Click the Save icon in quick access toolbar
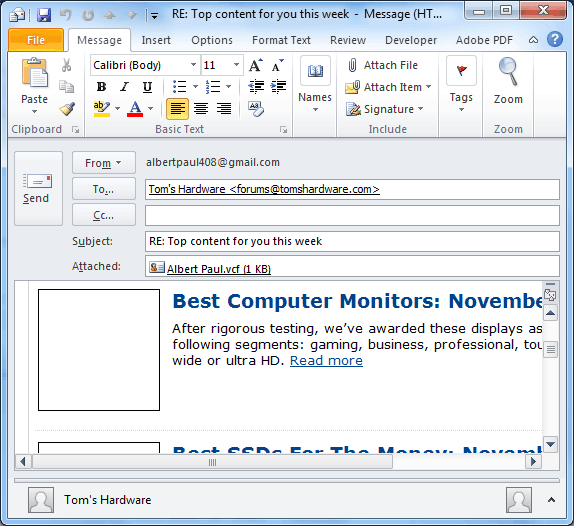Viewport: 574px width, 526px height. click(x=44, y=15)
